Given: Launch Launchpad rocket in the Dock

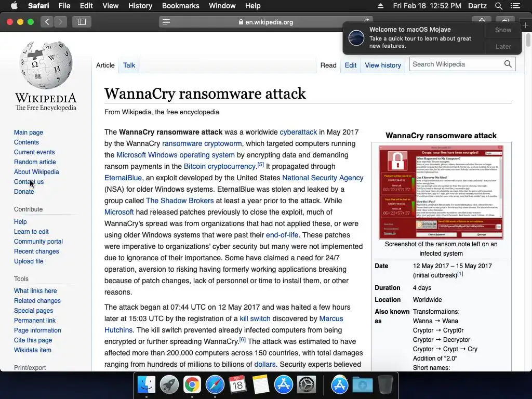Looking at the screenshot, I should pos(169,385).
